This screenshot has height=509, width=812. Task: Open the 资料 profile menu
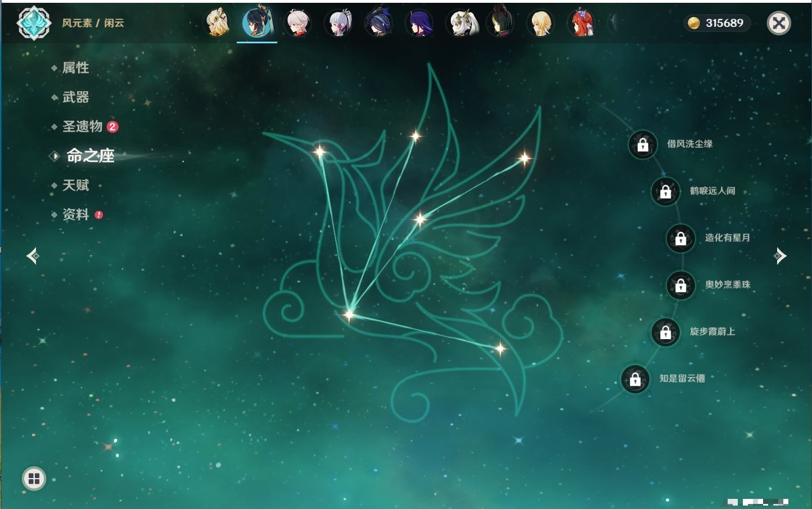[x=75, y=214]
